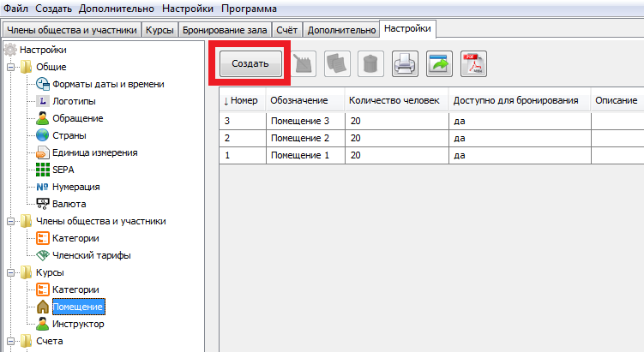Viewport: 644px width, 352px height.
Task: Click the Страны globe icon
Action: (x=43, y=135)
